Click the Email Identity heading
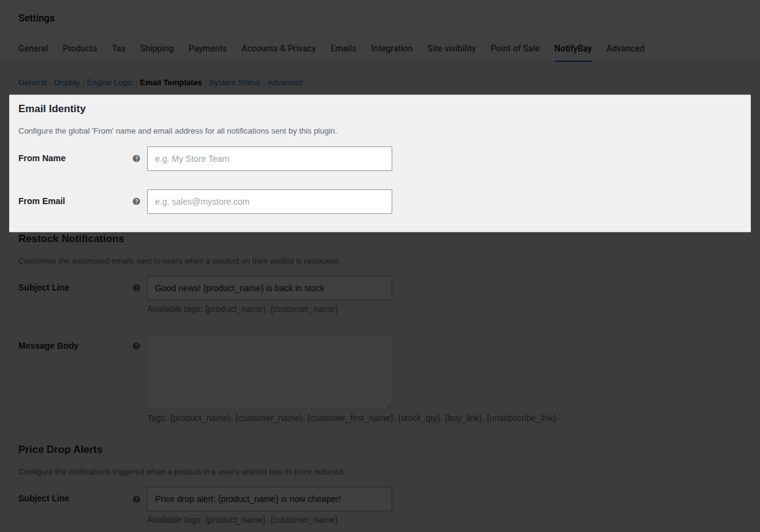 click(x=52, y=109)
